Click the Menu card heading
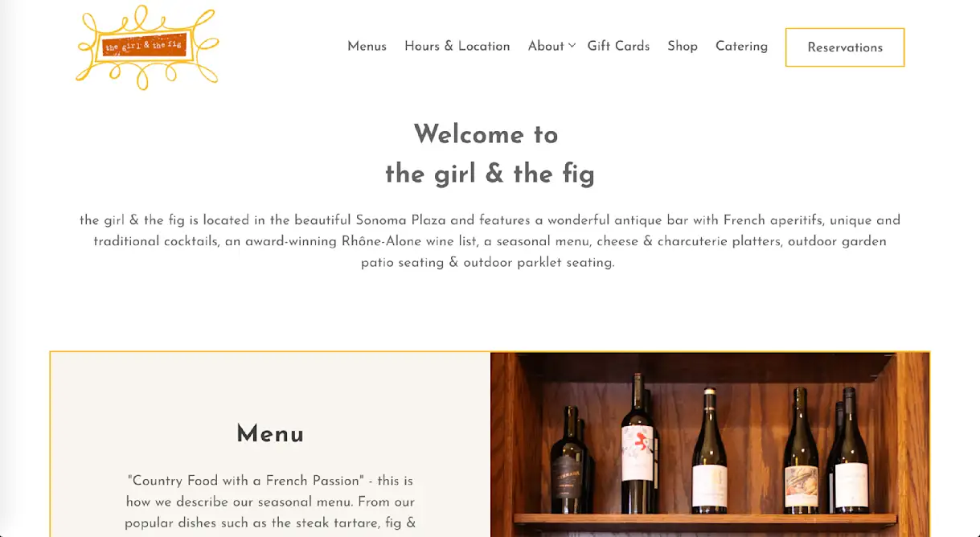Image resolution: width=980 pixels, height=537 pixels. pos(270,435)
